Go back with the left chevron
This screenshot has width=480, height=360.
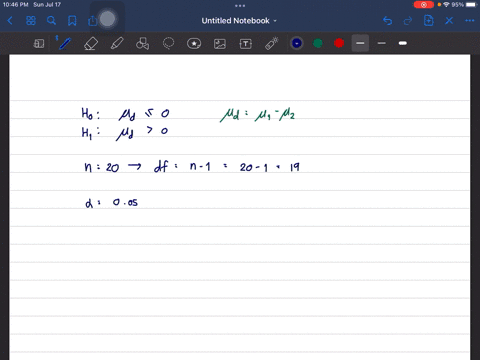point(10,21)
